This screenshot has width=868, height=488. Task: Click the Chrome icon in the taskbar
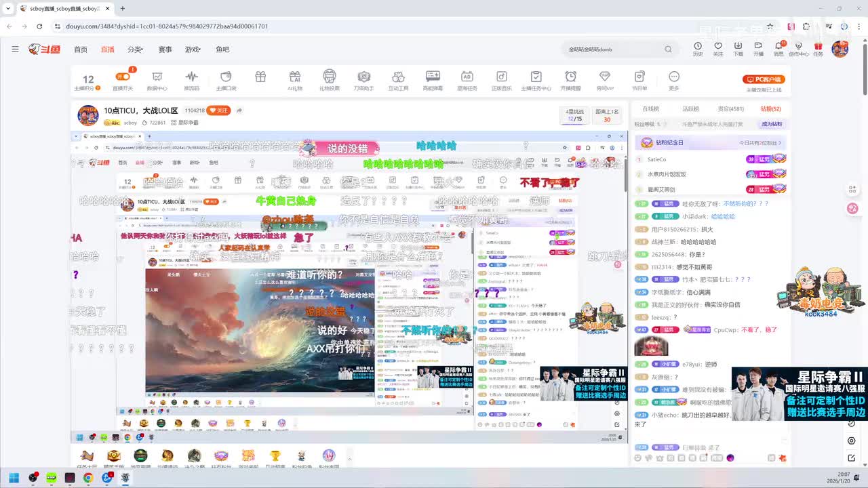coord(88,478)
